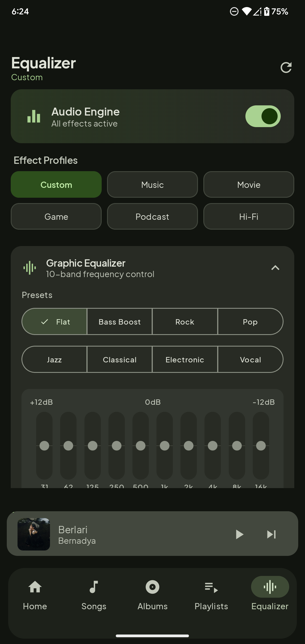Tap the Audio Engine bar chart icon
Viewport: 305px width, 644px height.
[34, 116]
